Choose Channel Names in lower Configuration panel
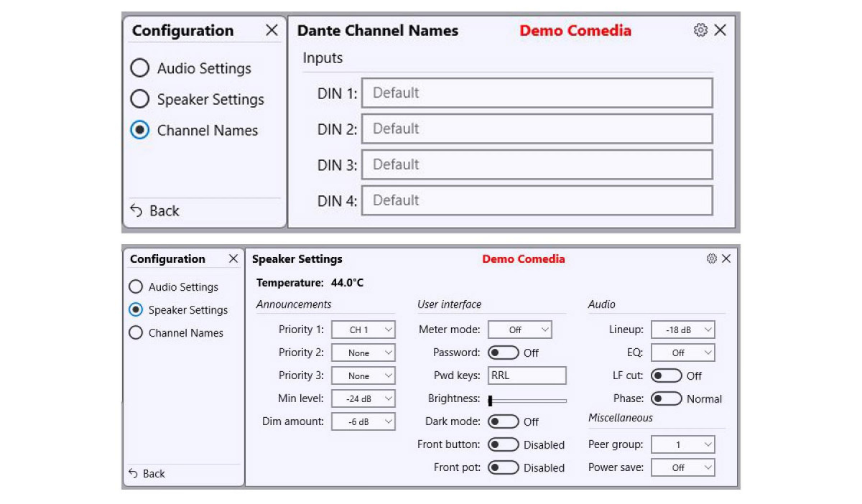 coord(136,332)
